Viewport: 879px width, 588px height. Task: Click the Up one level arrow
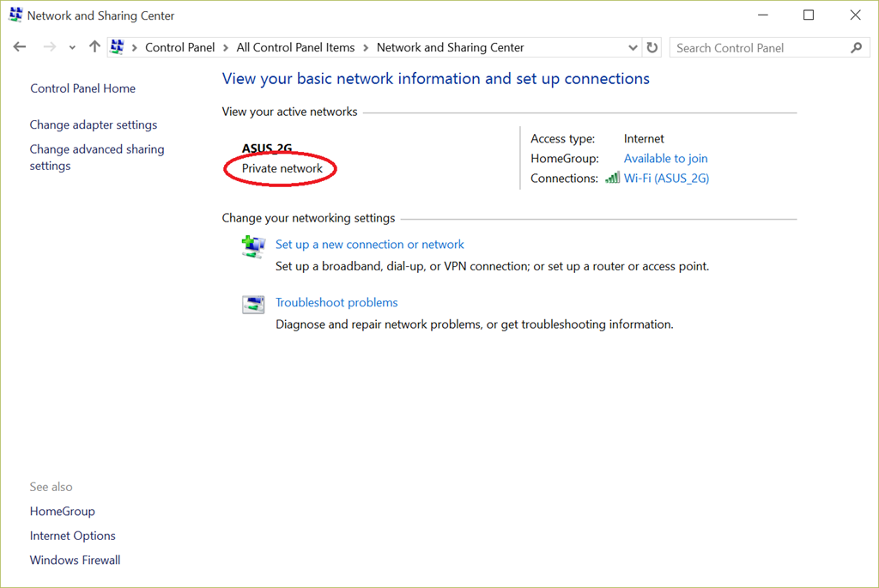pyautogui.click(x=94, y=47)
